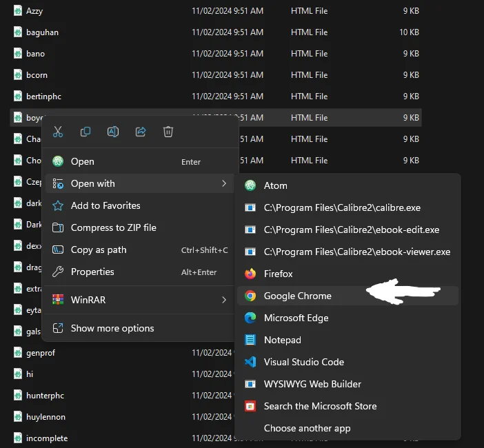Select the hunterphc file

coord(45,396)
